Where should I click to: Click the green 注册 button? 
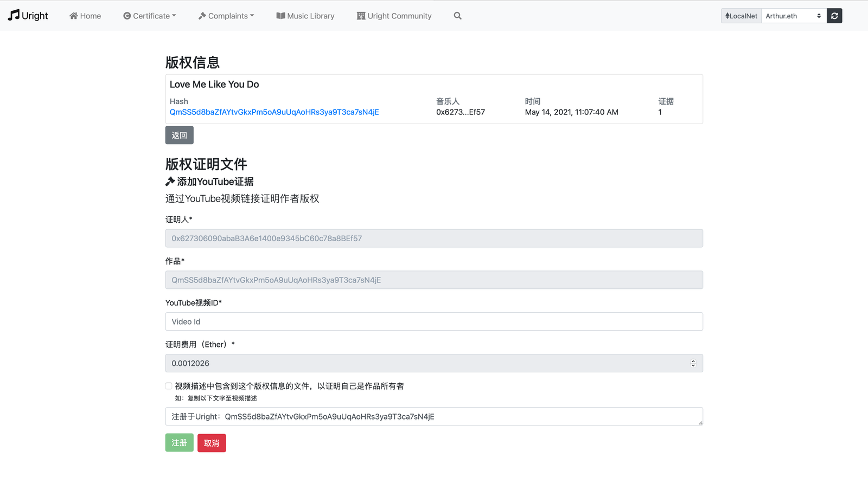click(180, 443)
